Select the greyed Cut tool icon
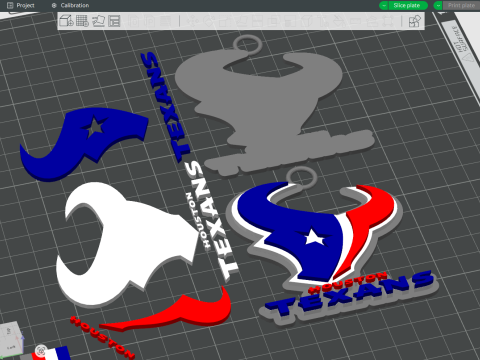Image resolution: width=480 pixels, height=360 pixels. click(x=257, y=21)
